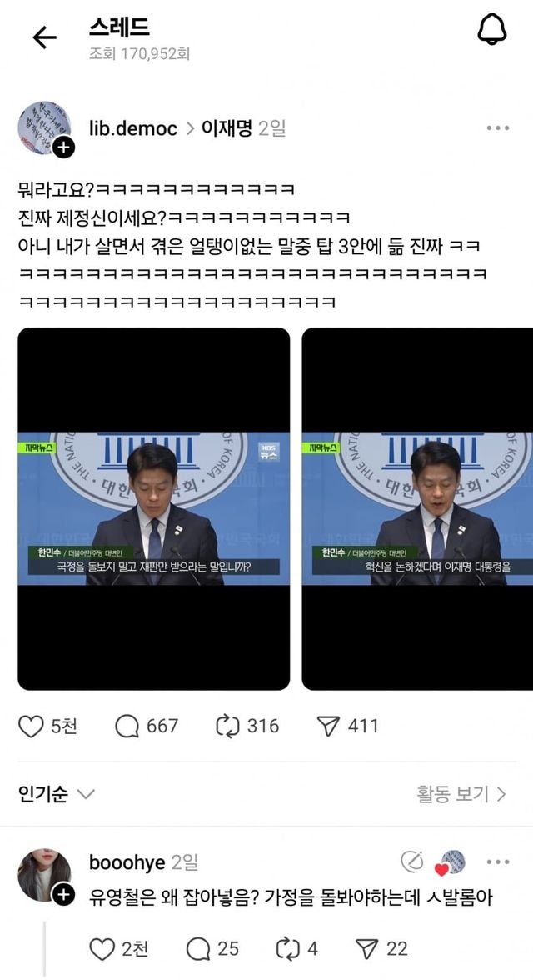Open first video thumbnail with 국정을 subtitle
The height and width of the screenshot is (980, 533).
click(x=154, y=508)
